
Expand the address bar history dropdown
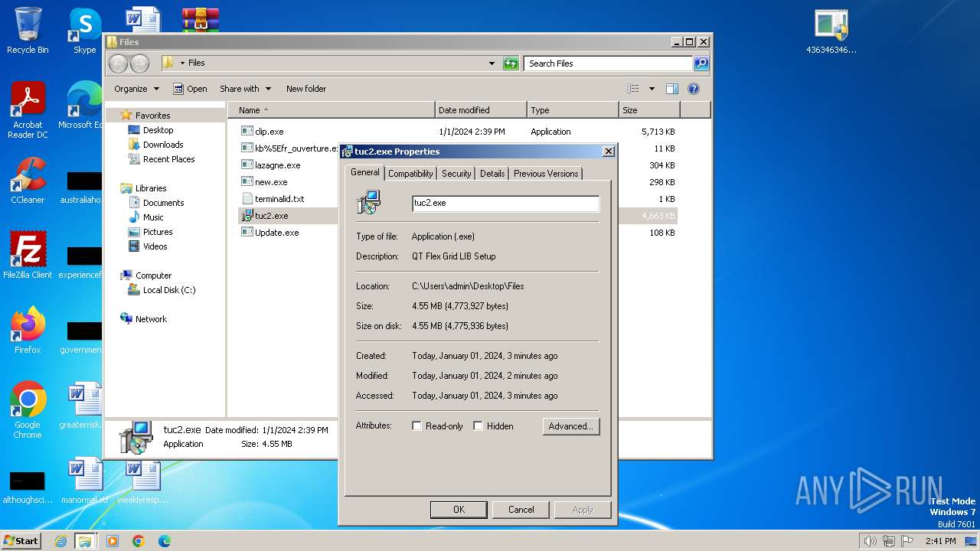492,64
